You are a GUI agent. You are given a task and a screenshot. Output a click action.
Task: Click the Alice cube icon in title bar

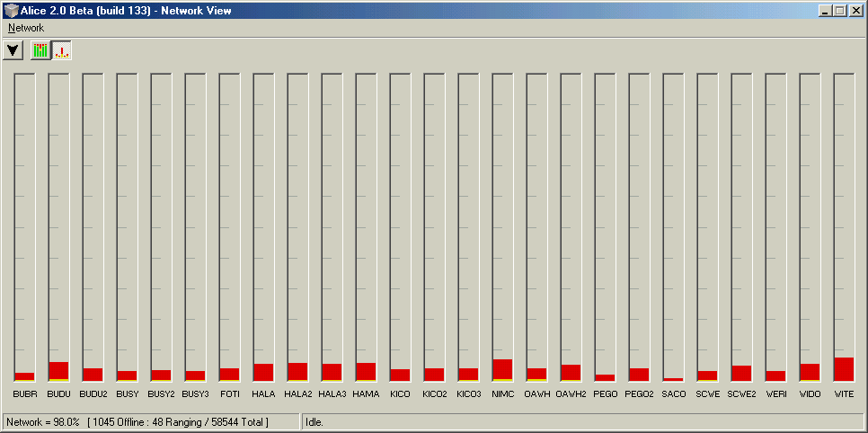coord(10,10)
